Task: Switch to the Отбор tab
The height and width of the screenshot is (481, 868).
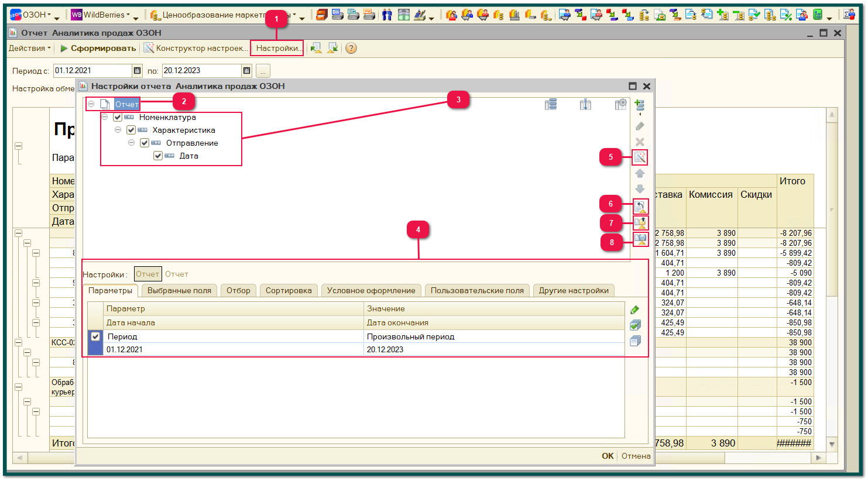Action: click(x=238, y=290)
